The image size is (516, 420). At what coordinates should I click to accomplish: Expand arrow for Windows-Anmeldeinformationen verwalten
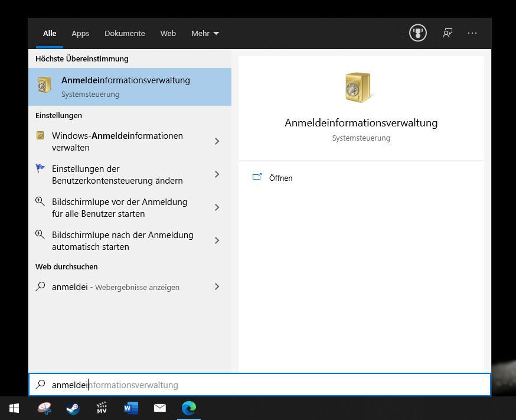pos(217,141)
